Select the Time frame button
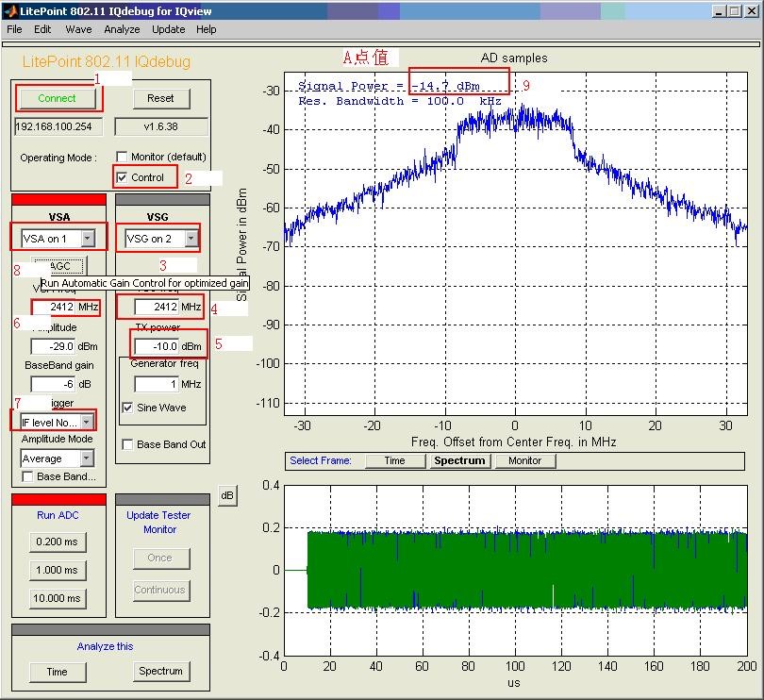The height and width of the screenshot is (700, 764). (394, 460)
